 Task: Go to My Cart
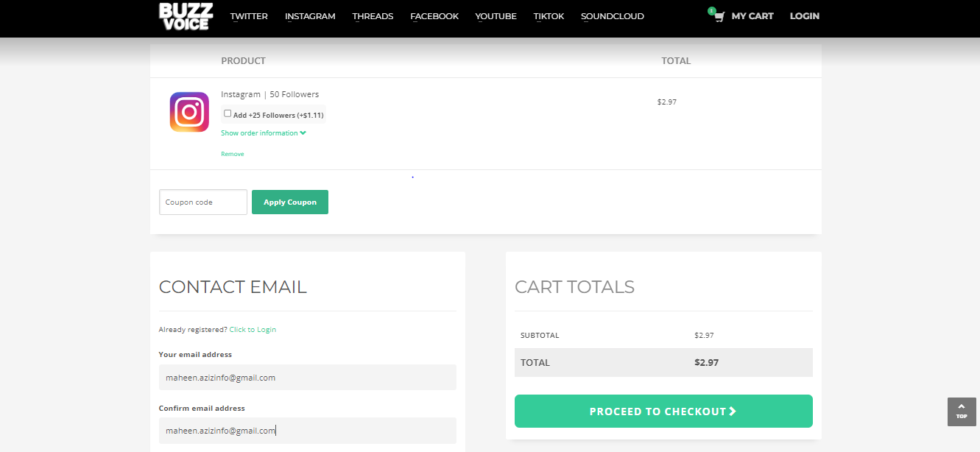pyautogui.click(x=752, y=16)
